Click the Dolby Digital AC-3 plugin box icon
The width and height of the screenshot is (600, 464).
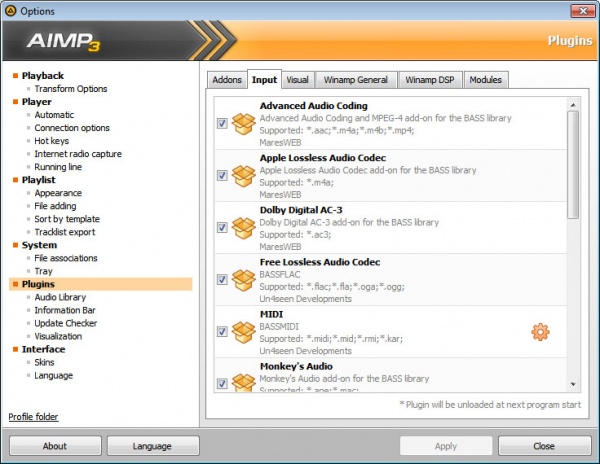click(x=244, y=228)
